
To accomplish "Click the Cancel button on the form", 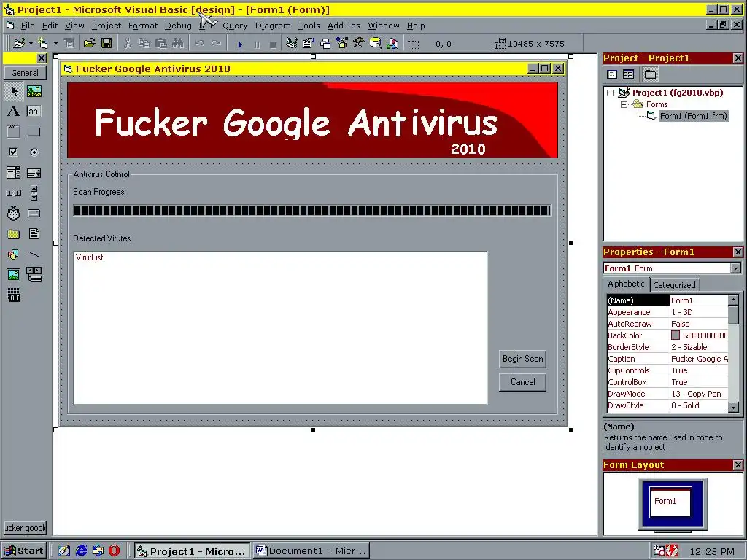I will click(522, 382).
